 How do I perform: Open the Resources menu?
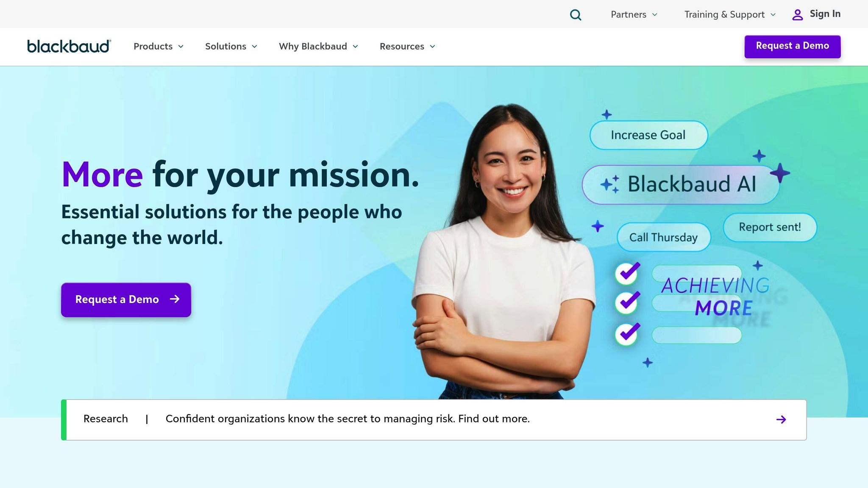coord(408,47)
